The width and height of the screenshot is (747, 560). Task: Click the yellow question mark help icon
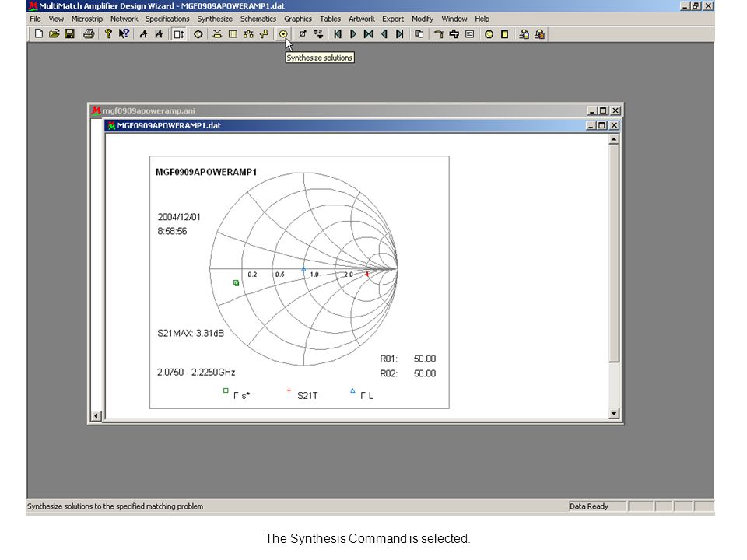click(x=108, y=34)
